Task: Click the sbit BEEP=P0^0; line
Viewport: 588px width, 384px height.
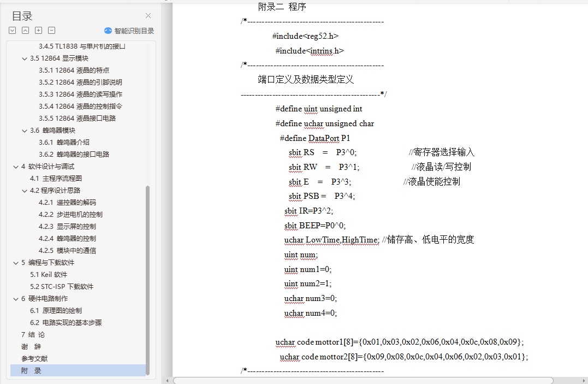Action: (x=315, y=226)
